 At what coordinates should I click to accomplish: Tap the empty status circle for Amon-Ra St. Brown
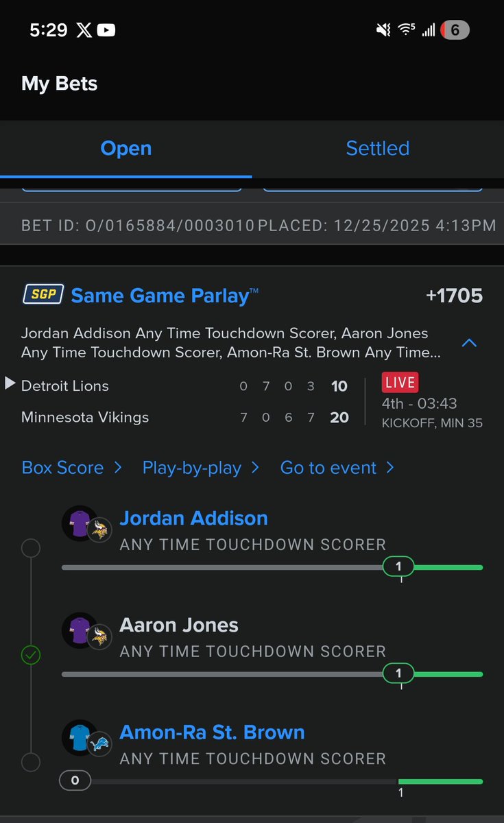coord(31,762)
